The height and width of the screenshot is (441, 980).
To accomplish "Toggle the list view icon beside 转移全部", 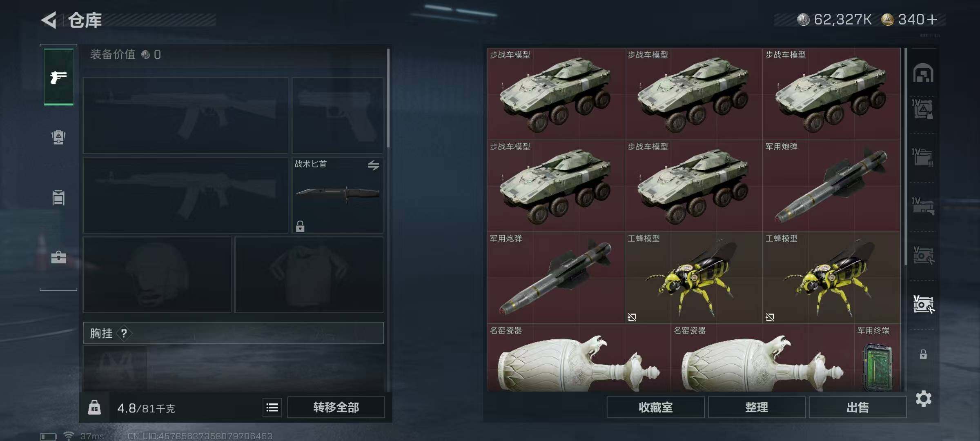I will pyautogui.click(x=272, y=407).
